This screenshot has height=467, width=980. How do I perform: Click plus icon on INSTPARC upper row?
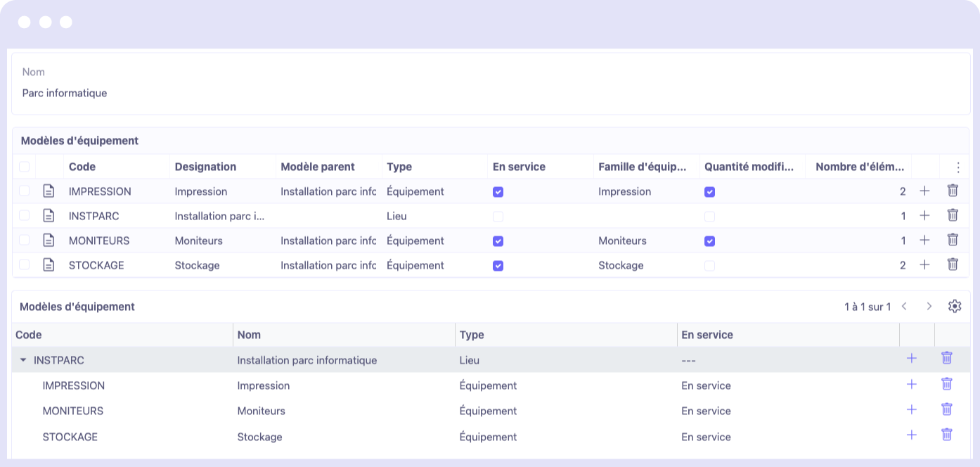pyautogui.click(x=924, y=216)
